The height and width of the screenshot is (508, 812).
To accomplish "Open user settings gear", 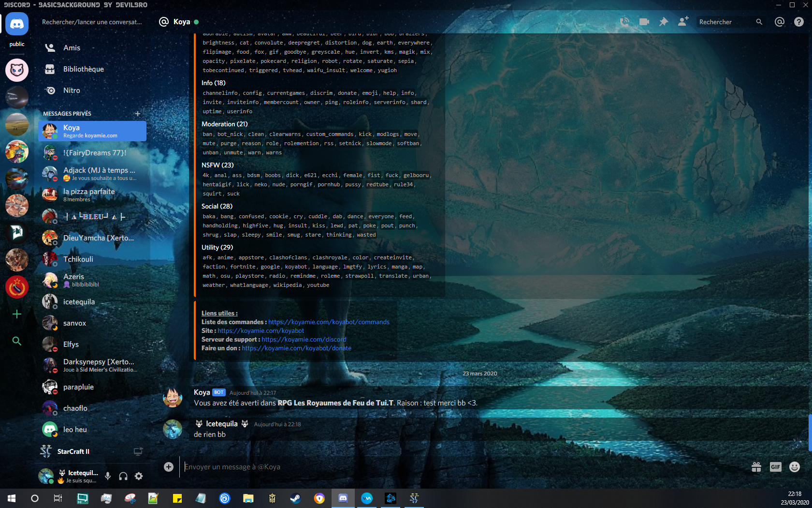I will 139,476.
